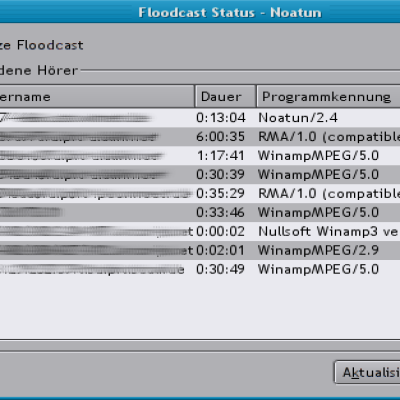Select RMA/1.0 entry in 0:35:29 row

[x=329, y=194]
